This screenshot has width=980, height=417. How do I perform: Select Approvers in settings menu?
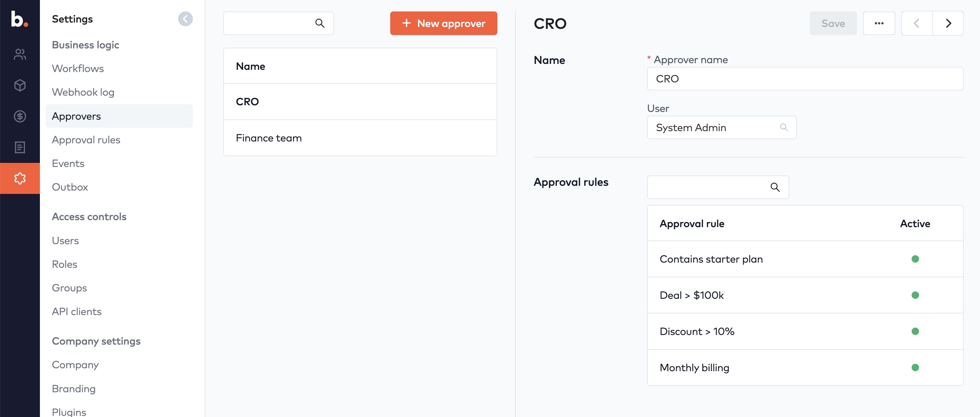[x=119, y=116]
